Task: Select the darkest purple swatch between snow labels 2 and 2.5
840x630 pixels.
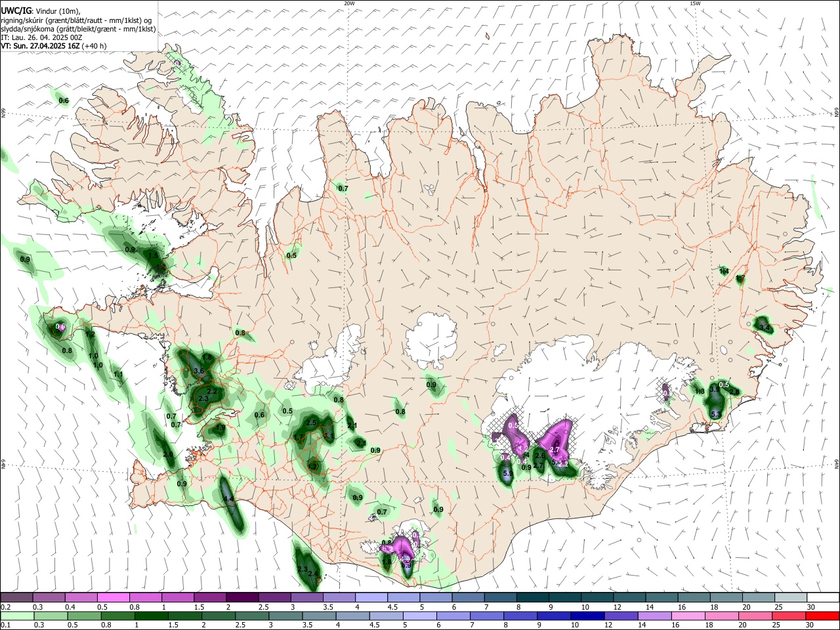Action: coord(243,597)
